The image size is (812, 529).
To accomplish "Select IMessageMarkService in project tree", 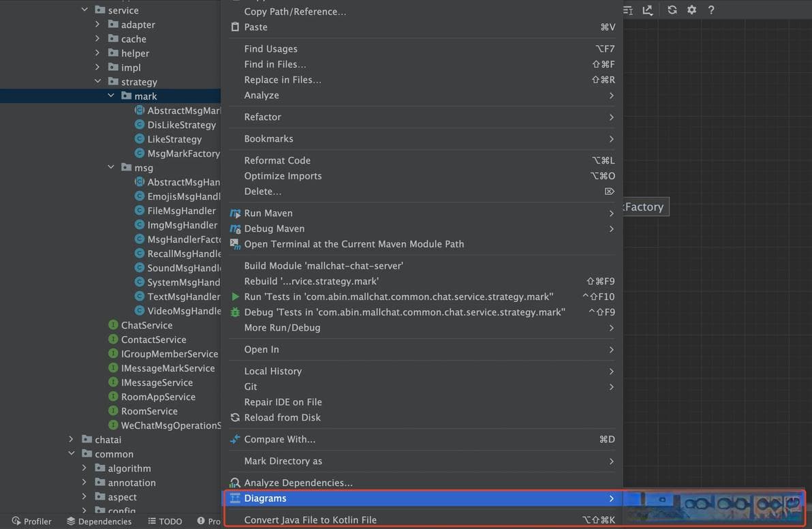I will pyautogui.click(x=168, y=368).
